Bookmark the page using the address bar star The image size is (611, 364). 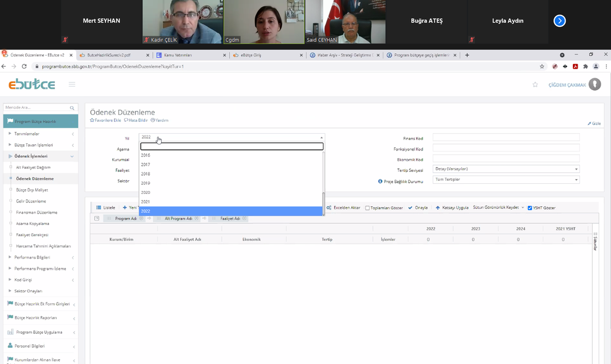click(542, 66)
